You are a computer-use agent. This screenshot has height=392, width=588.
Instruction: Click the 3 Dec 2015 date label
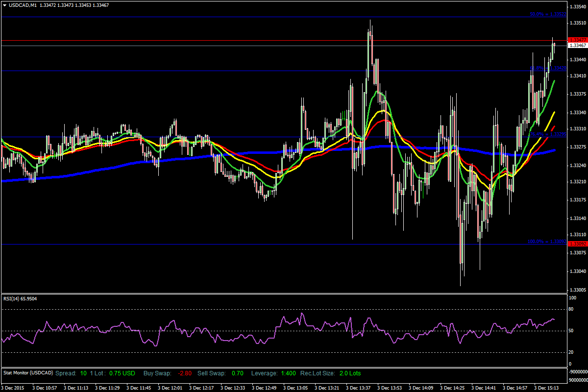pyautogui.click(x=13, y=388)
